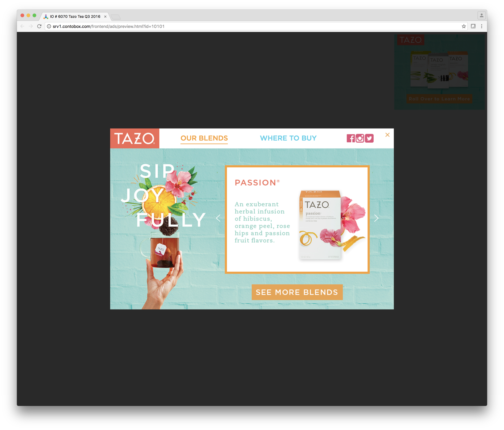This screenshot has height=430, width=504.
Task: Go forward in browser history
Action: [31, 26]
